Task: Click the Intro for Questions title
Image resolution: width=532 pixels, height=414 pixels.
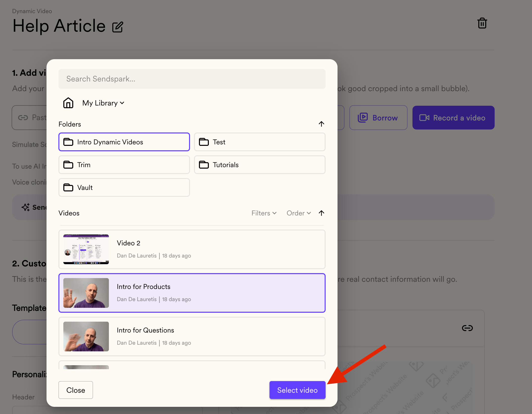Action: (x=145, y=330)
